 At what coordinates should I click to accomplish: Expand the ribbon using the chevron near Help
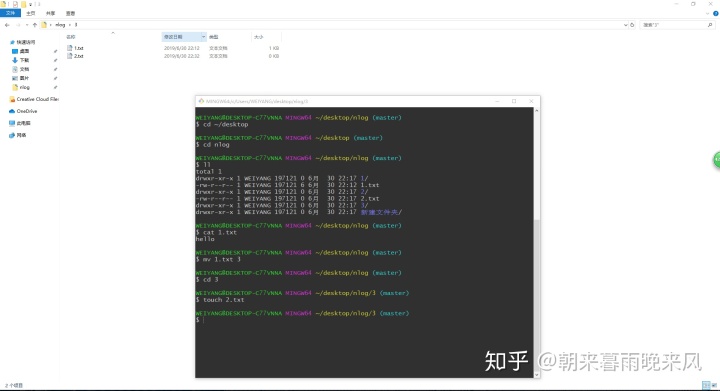[x=708, y=13]
